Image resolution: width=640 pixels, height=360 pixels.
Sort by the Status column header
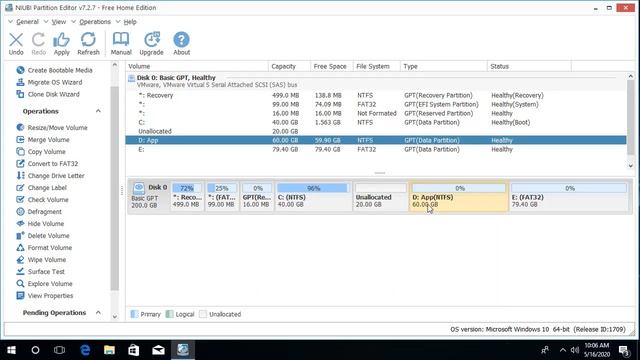pos(529,66)
